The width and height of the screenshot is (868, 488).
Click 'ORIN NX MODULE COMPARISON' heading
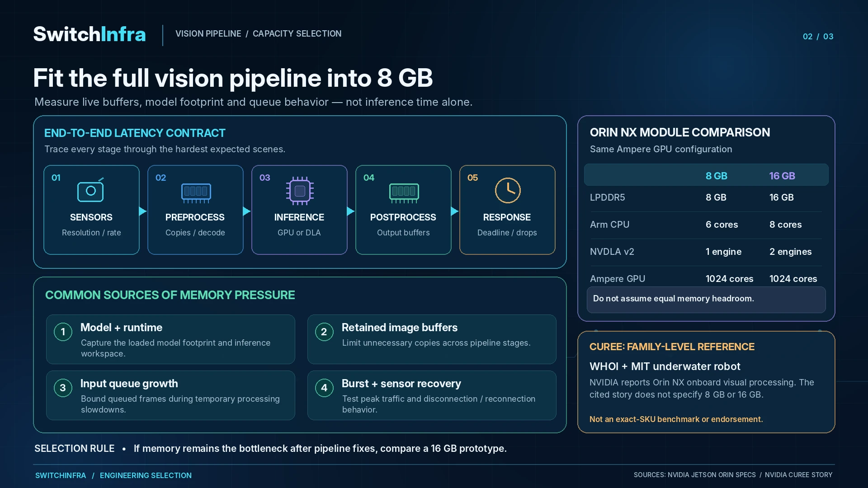[679, 132]
